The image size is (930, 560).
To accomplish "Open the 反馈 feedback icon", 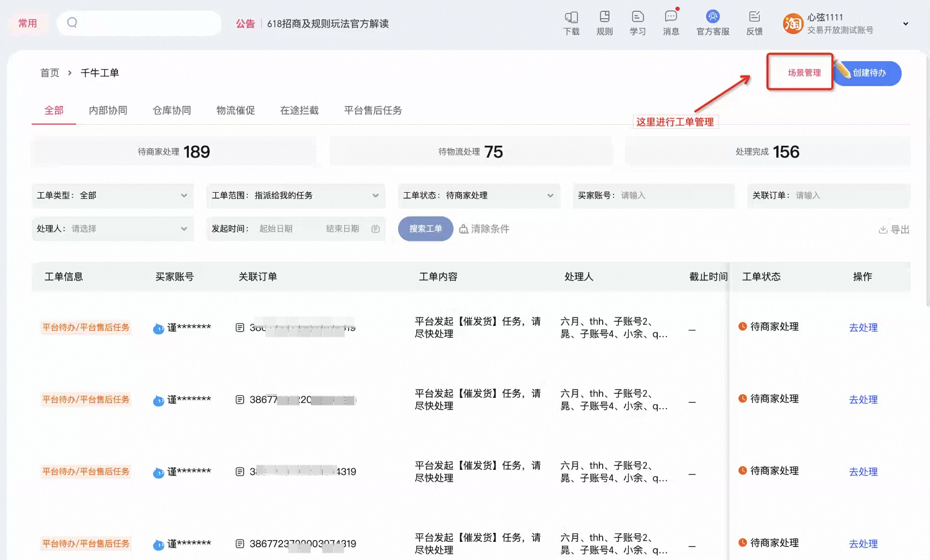I will (x=754, y=17).
